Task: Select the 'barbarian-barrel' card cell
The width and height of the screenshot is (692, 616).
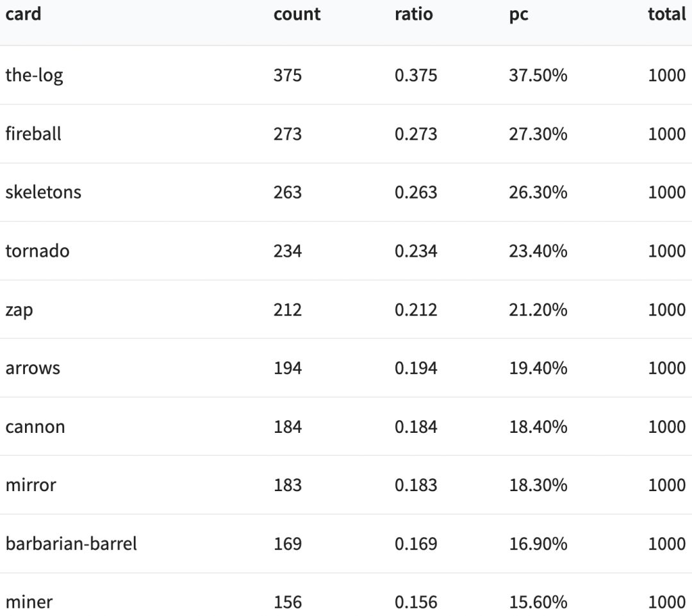Action: [71, 544]
